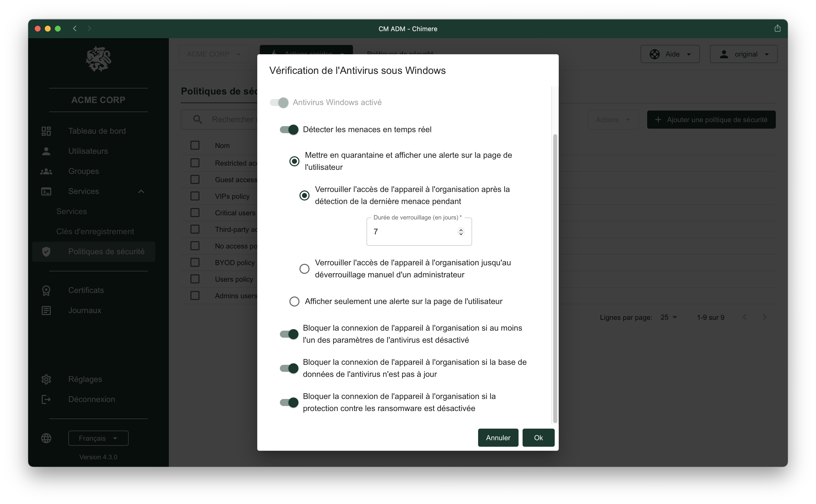This screenshot has width=816, height=504.
Task: Click the Groupes people icon
Action: pyautogui.click(x=46, y=171)
